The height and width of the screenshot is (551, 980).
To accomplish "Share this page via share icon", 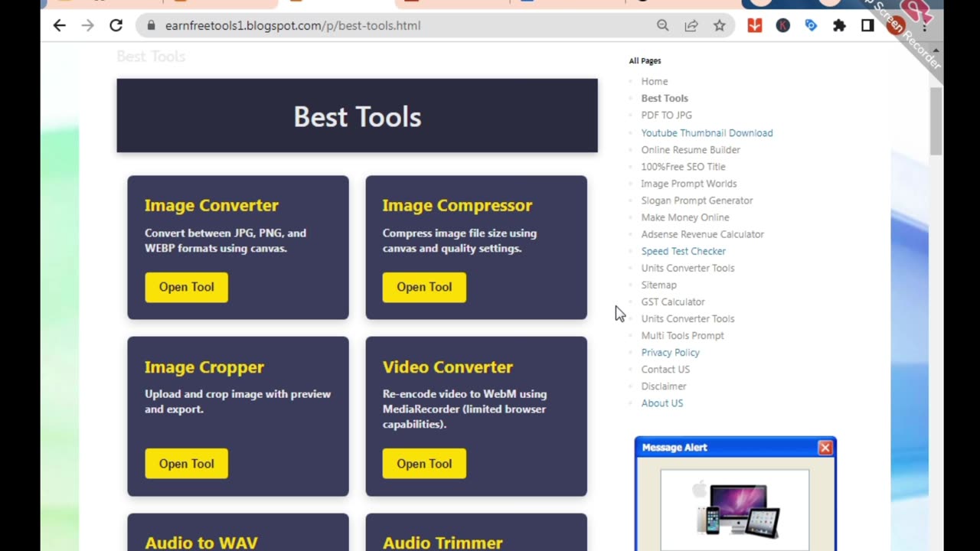I will [691, 25].
